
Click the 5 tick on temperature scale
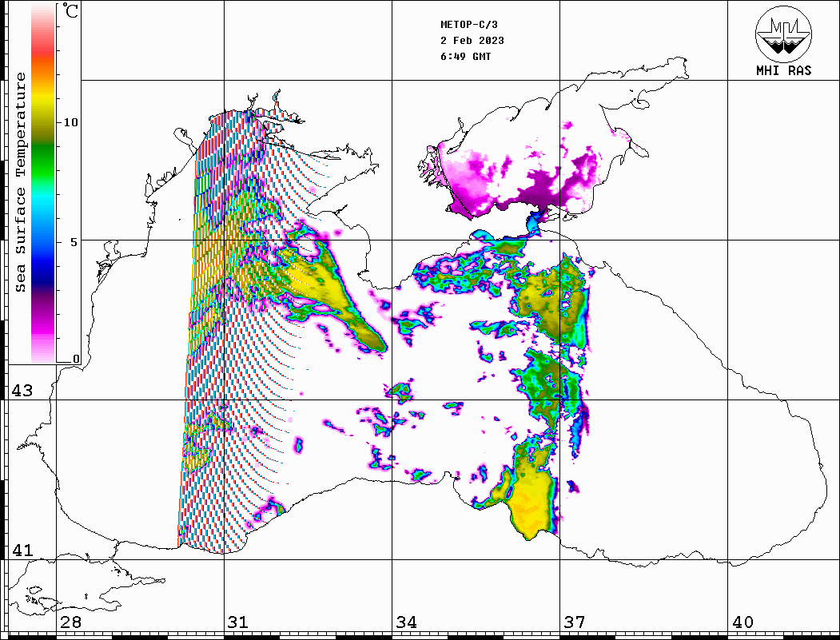[74, 242]
